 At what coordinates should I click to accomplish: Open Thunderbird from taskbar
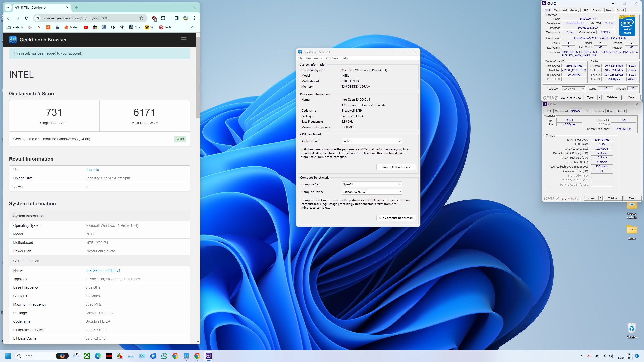153,356
